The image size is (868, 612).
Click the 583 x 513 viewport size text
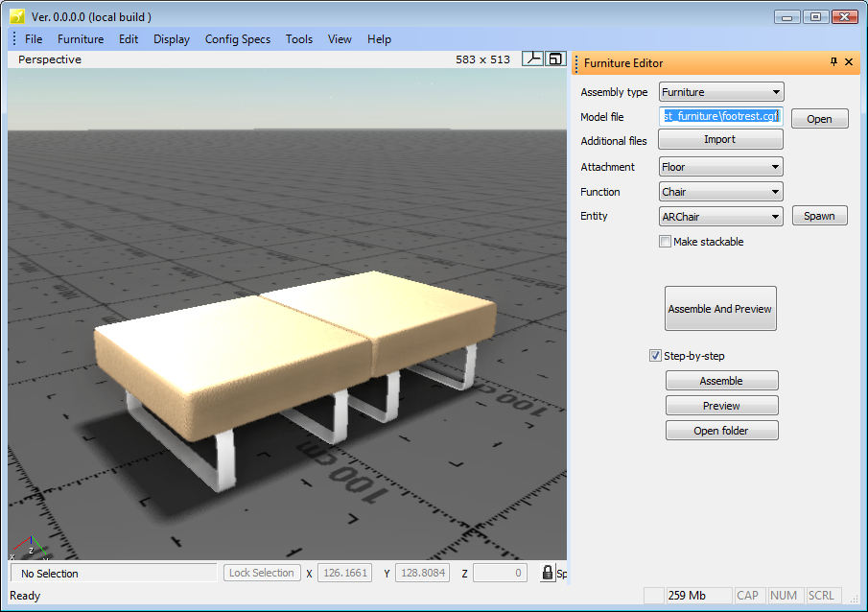(x=482, y=59)
